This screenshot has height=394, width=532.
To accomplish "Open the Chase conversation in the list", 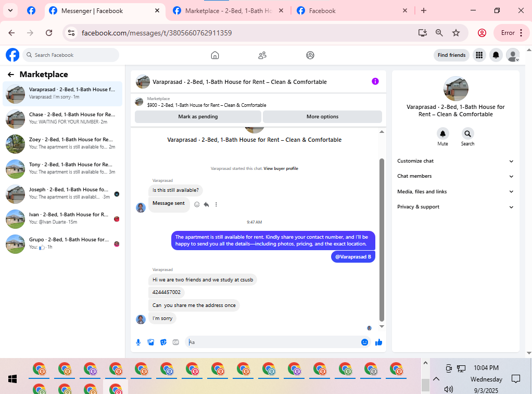I will (62, 118).
